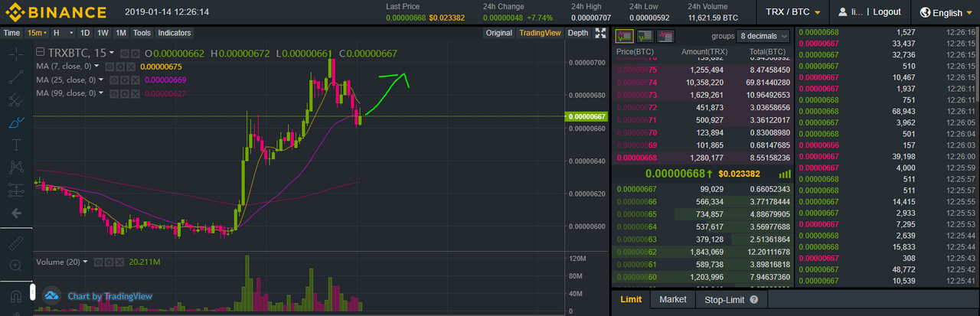Select the Stop-Limit order tab
This screenshot has width=980, height=316.
pyautogui.click(x=730, y=300)
